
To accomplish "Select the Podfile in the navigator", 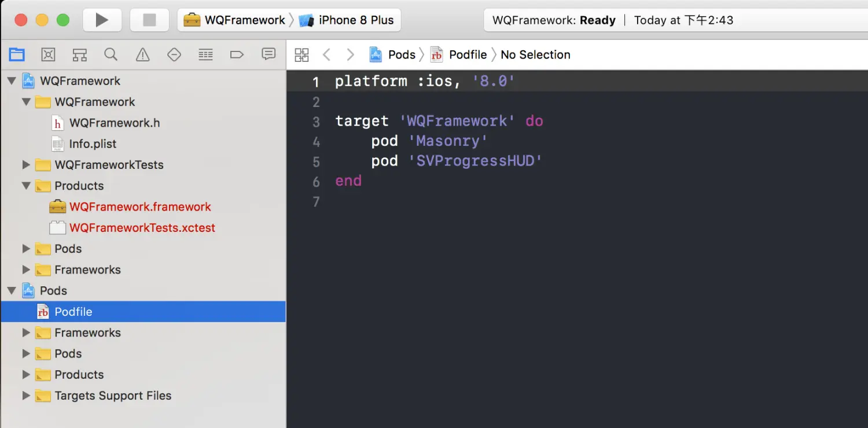I will [143, 312].
